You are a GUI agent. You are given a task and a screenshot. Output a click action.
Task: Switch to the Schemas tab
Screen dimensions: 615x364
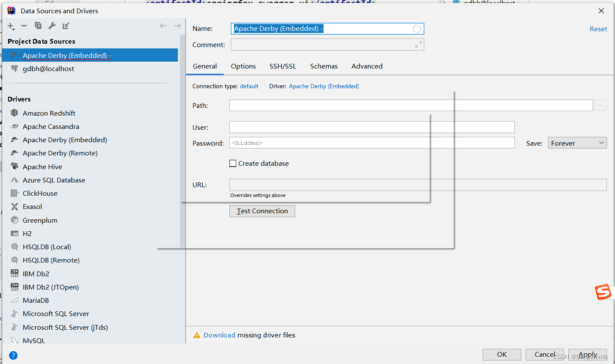click(324, 66)
